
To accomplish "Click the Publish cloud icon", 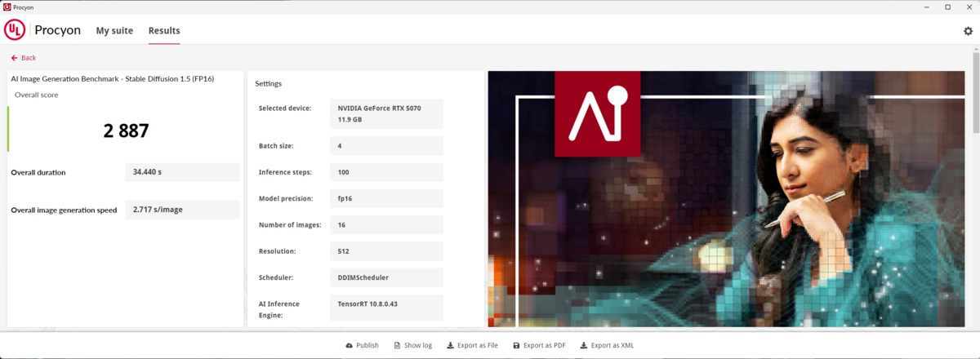I will tap(350, 345).
